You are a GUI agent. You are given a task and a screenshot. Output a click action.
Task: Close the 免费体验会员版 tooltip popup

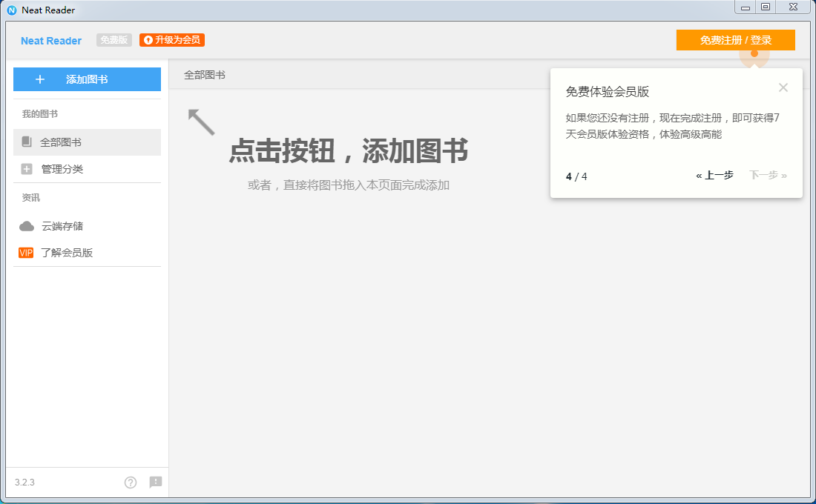click(x=783, y=87)
